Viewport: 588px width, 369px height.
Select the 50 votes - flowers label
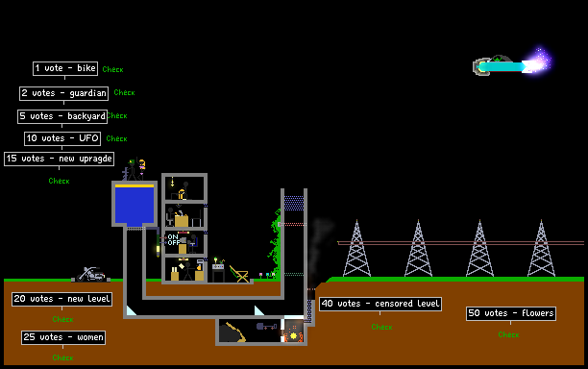(x=511, y=313)
